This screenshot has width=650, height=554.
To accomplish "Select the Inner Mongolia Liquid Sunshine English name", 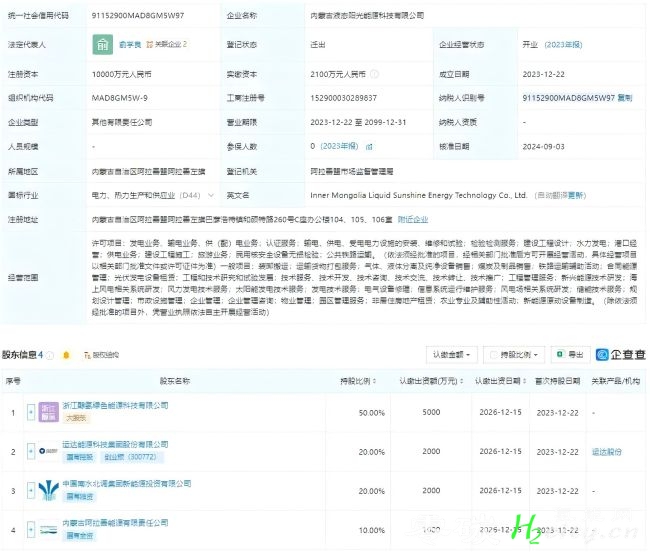I will click(x=419, y=195).
